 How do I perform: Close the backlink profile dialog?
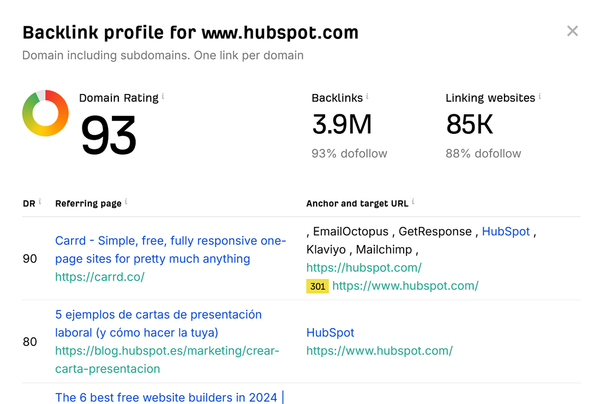572,31
